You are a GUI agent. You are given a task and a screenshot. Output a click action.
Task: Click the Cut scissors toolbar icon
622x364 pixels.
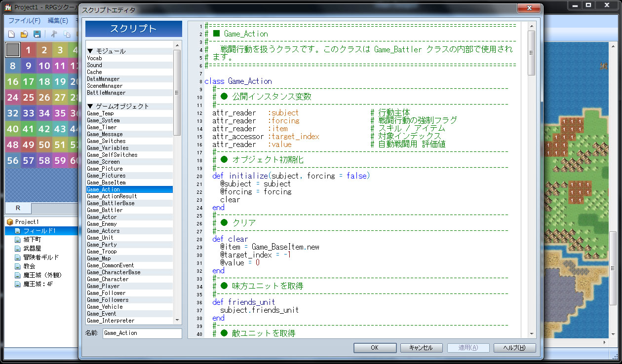(x=54, y=34)
